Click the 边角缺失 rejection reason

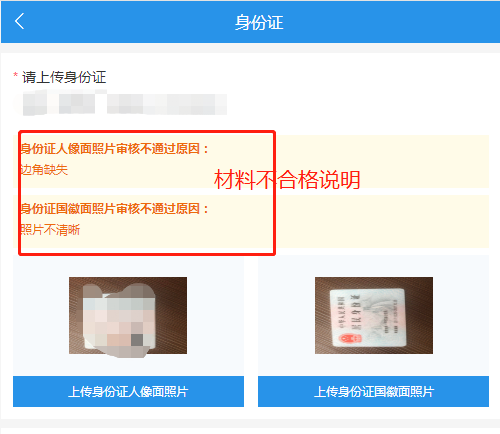point(44,170)
